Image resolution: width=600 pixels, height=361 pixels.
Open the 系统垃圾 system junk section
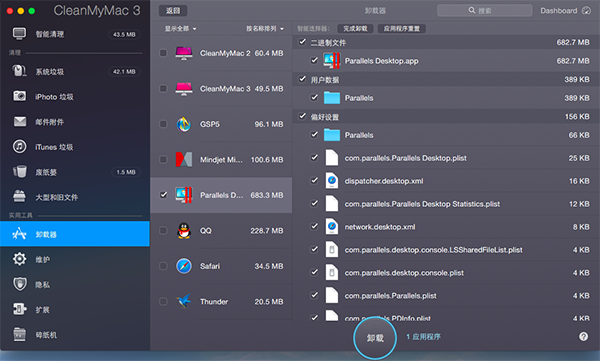75,72
